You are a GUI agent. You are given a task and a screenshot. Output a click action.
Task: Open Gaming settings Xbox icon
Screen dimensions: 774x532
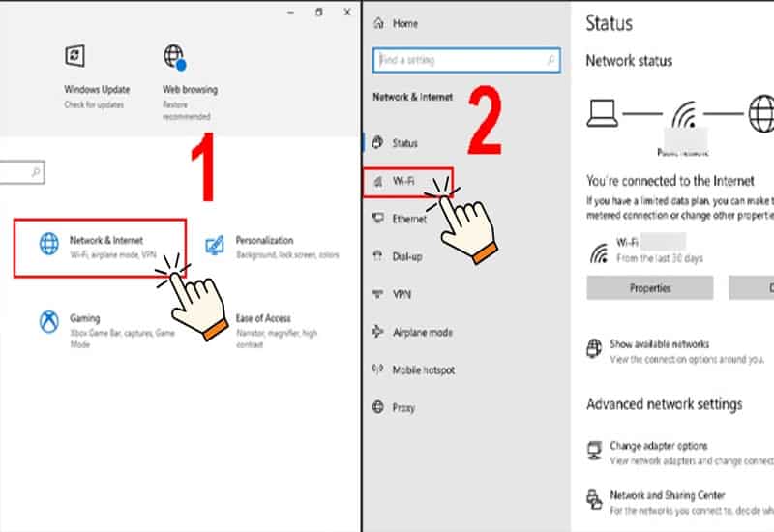tap(48, 321)
